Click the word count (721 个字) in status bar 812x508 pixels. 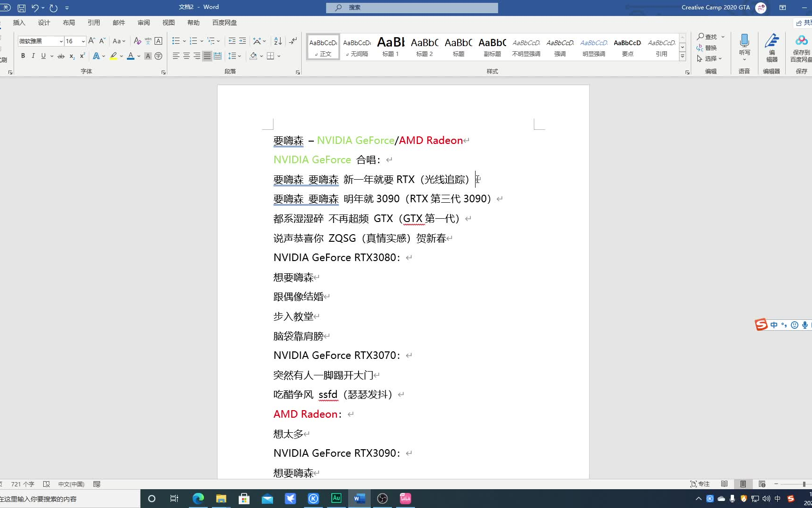pyautogui.click(x=23, y=484)
